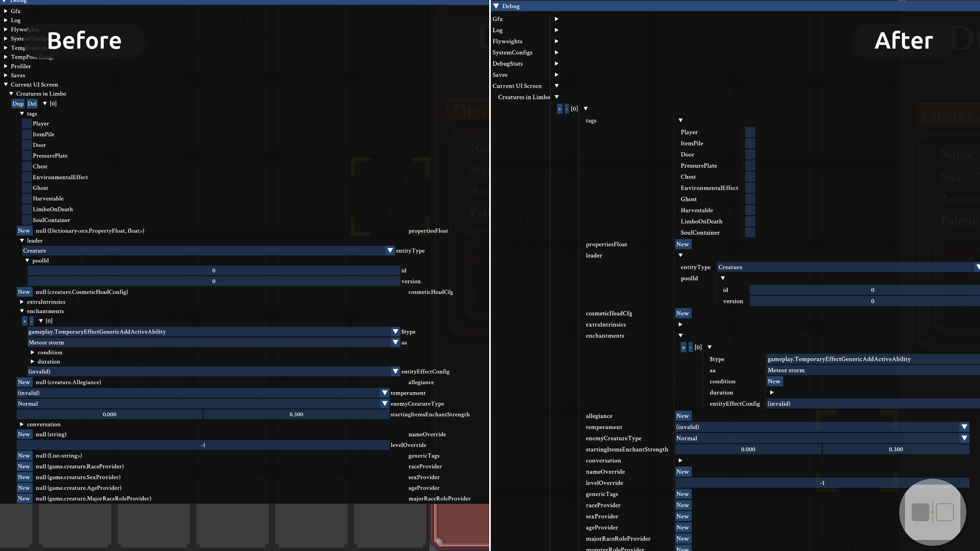Click version value field in After panel
The image size is (980, 551).
point(865,301)
